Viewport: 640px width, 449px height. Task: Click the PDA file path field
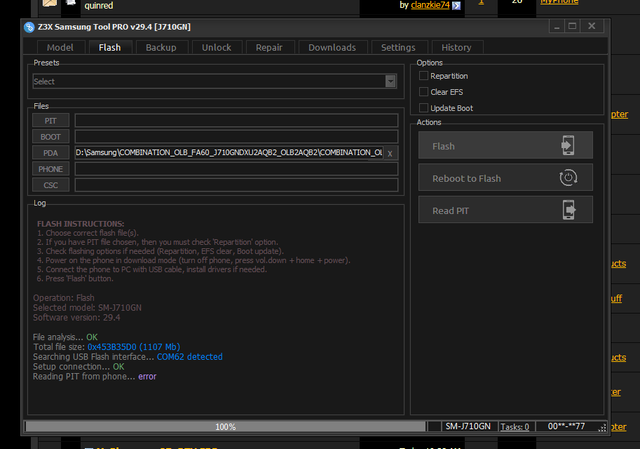click(x=229, y=153)
